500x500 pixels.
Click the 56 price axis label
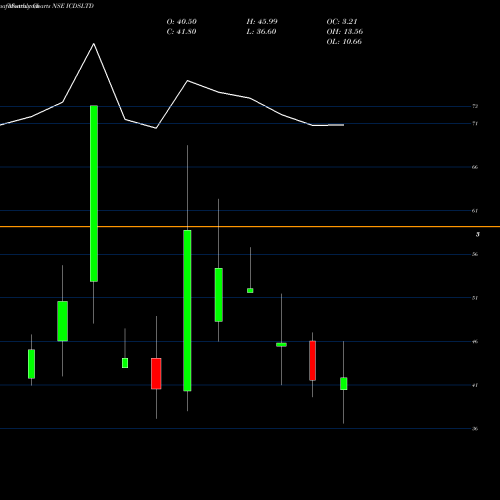(x=475, y=254)
